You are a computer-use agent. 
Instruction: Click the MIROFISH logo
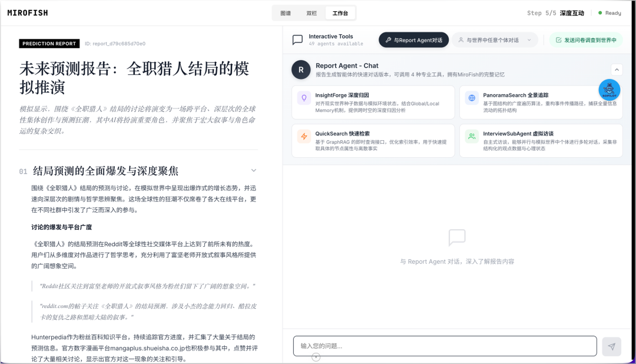[x=28, y=13]
